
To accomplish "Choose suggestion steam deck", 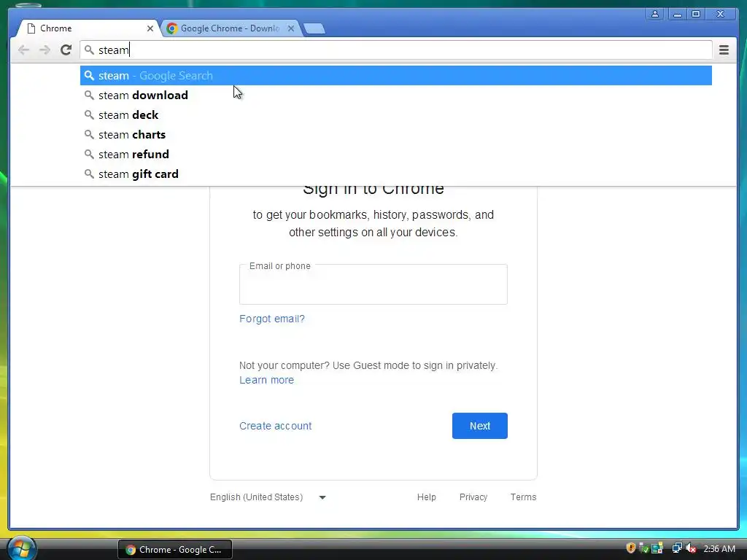I will (396, 114).
